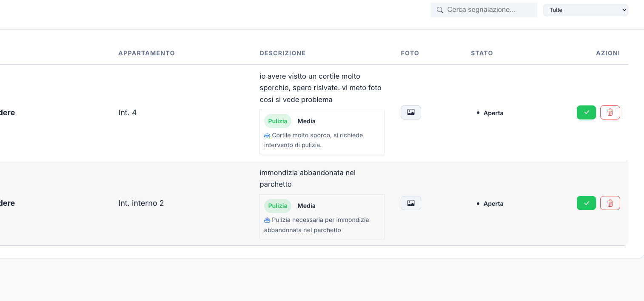This screenshot has height=301, width=644.
Task: Click the dropdown arrow beside Tutte
Action: 622,10
